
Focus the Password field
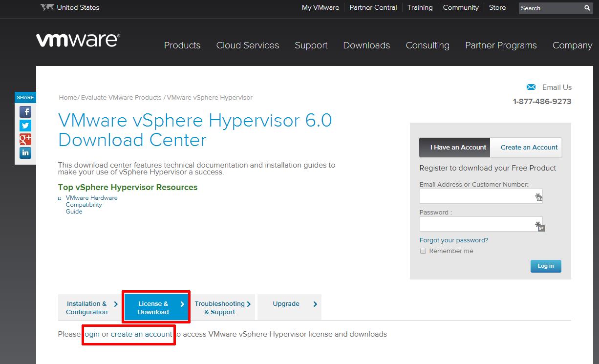(481, 224)
